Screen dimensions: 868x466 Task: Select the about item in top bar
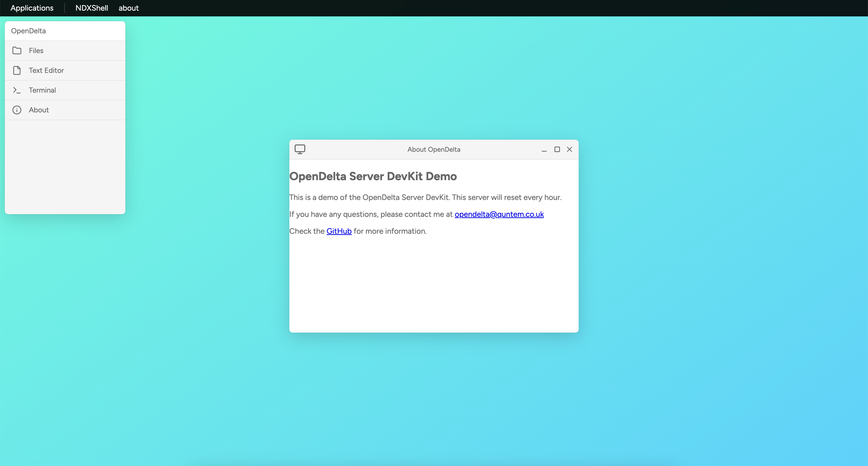click(128, 8)
